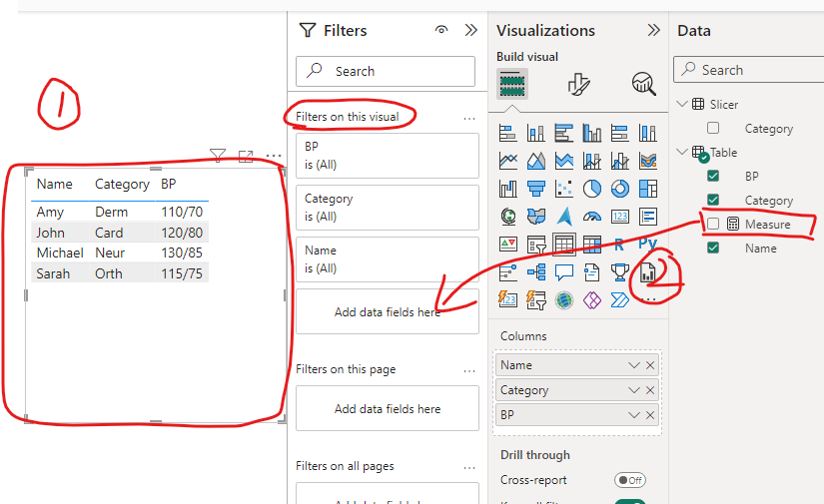Screen dimensions: 824x504
Task: Select the Multi-row card visual
Action: [648, 217]
